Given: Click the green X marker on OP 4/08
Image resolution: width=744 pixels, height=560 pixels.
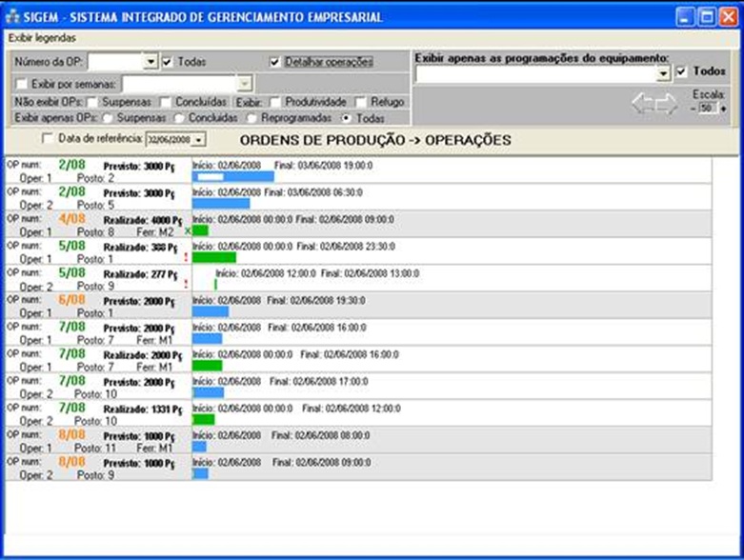Looking at the screenshot, I should (x=188, y=230).
